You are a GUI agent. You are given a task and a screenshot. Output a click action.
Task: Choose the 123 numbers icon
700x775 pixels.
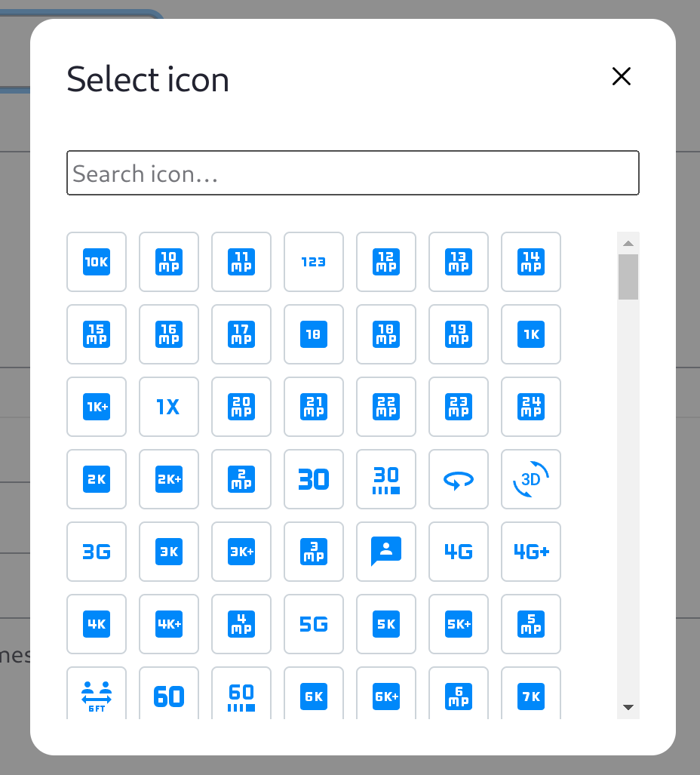313,262
